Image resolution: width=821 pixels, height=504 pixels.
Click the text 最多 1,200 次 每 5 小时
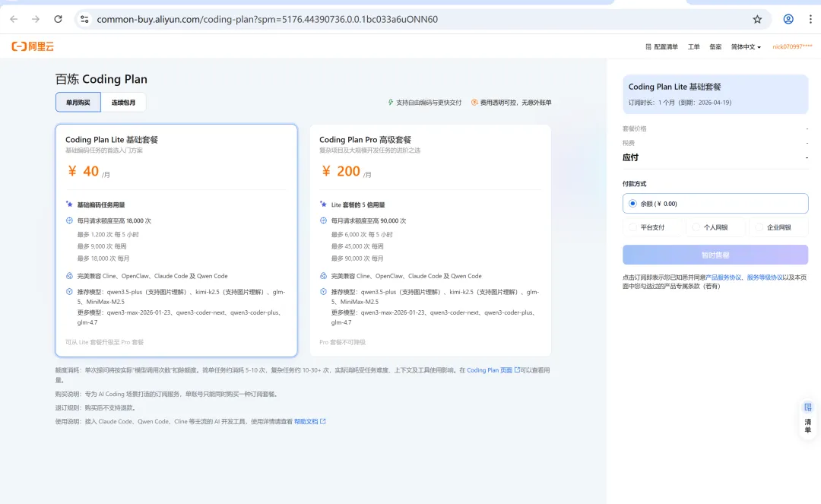[108, 234]
